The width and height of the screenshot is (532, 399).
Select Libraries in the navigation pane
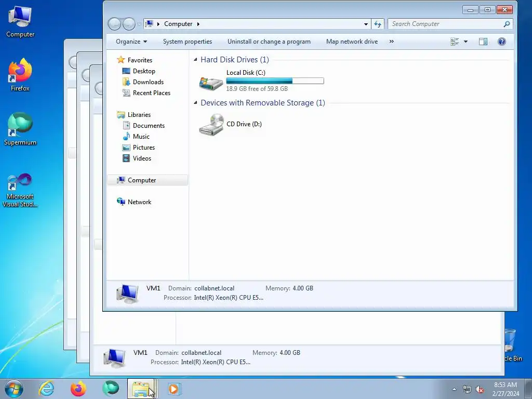(139, 115)
